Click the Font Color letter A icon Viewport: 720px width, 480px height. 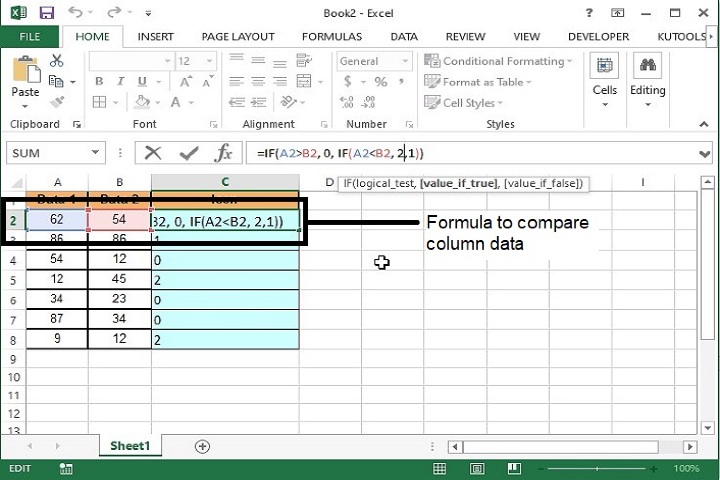[x=175, y=102]
